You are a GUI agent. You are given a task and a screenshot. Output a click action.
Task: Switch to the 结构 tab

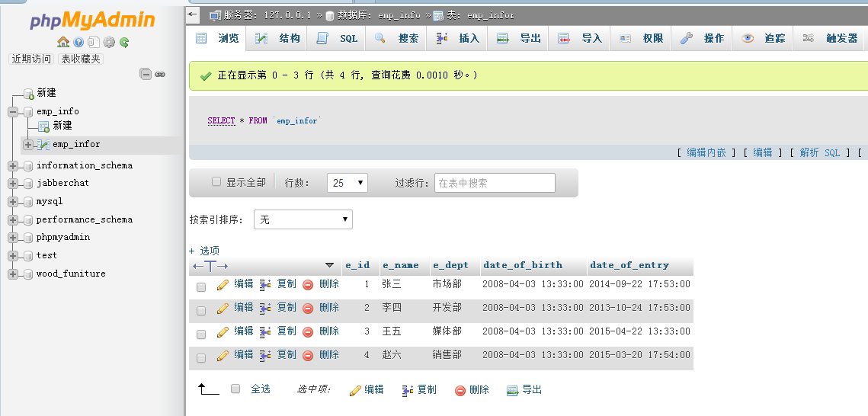coord(277,38)
